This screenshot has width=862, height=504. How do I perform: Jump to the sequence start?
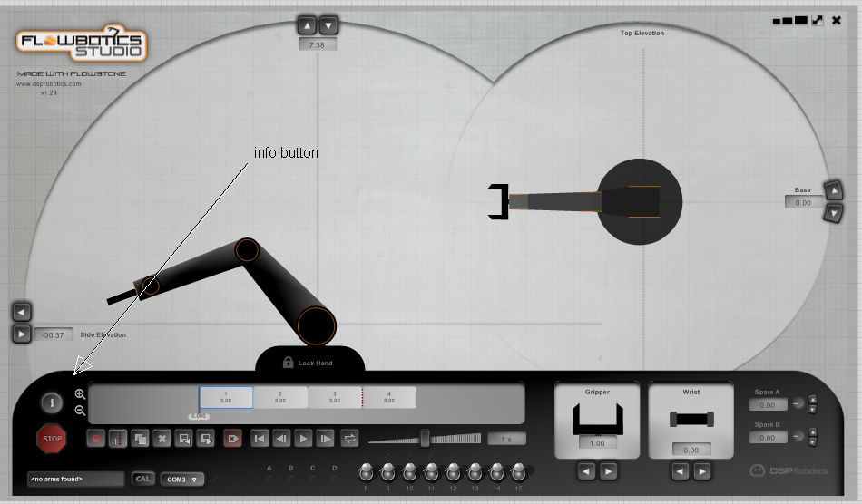pyautogui.click(x=260, y=439)
